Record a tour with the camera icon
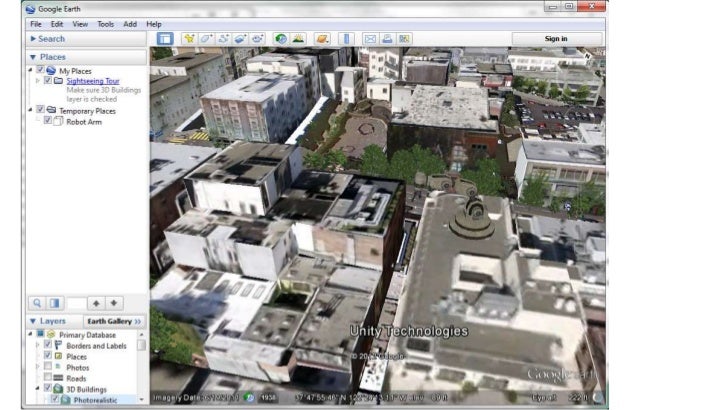The image size is (728, 410). click(258, 39)
